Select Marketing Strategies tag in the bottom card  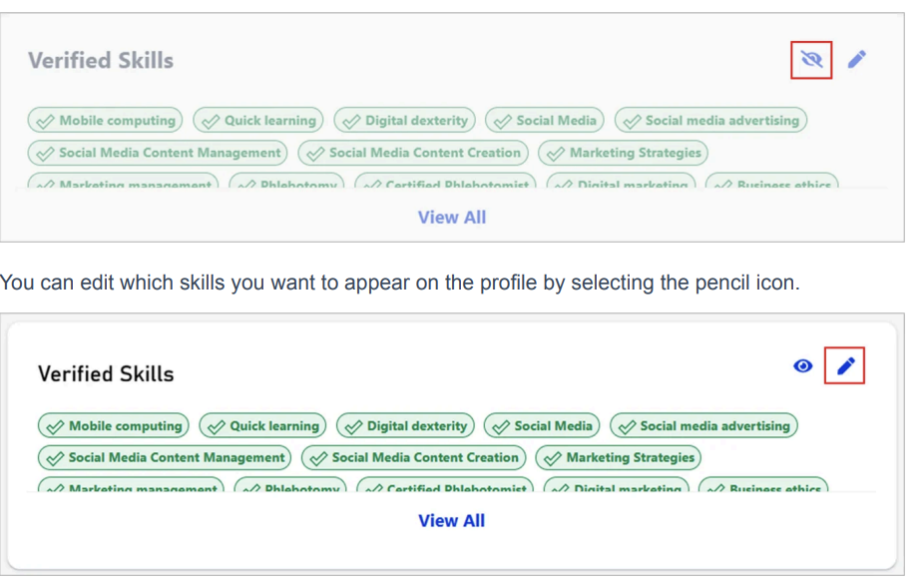point(619,457)
